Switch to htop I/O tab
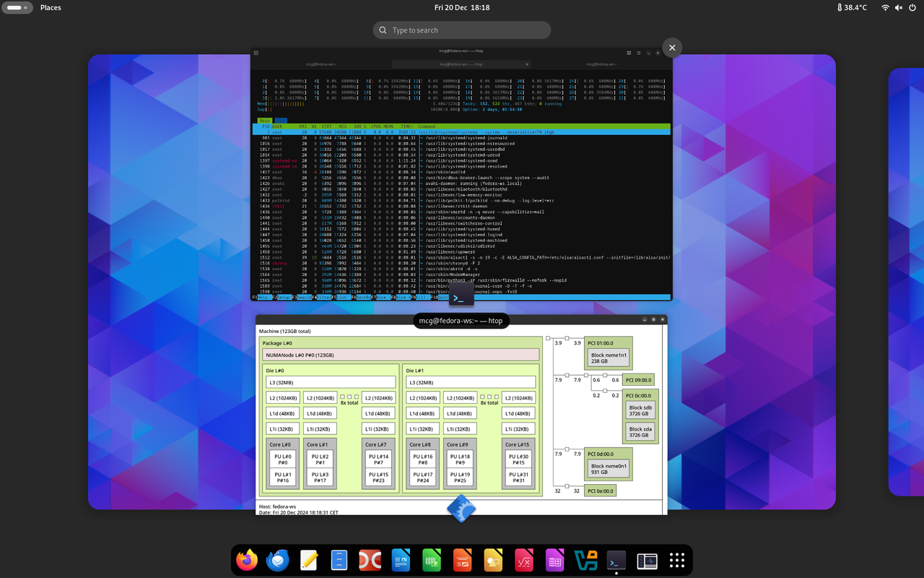Image resolution: width=924 pixels, height=578 pixels. click(281, 120)
